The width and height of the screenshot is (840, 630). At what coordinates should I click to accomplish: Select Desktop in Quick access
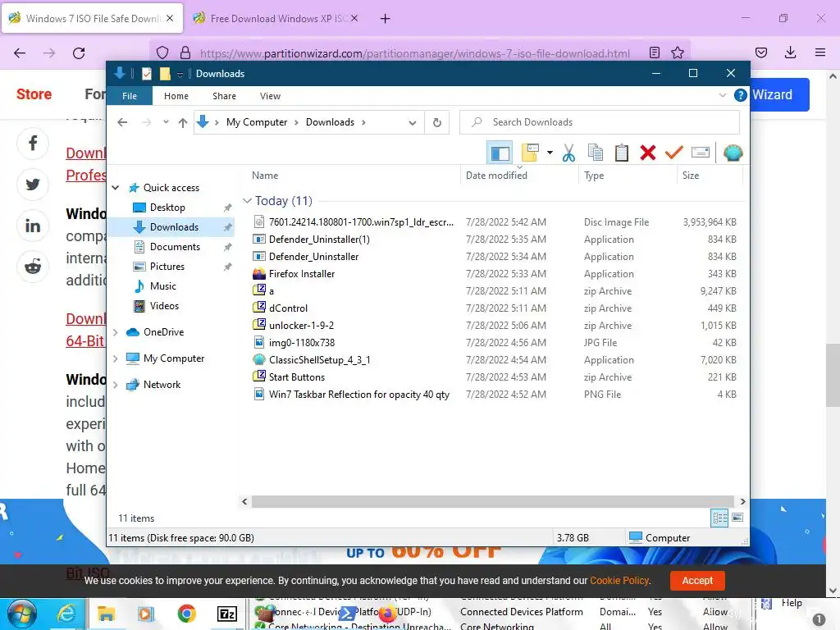pos(167,208)
